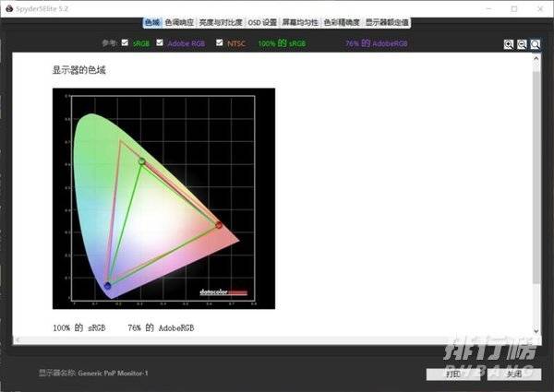Toggle the Adobe RGB reference checkbox

point(160,42)
